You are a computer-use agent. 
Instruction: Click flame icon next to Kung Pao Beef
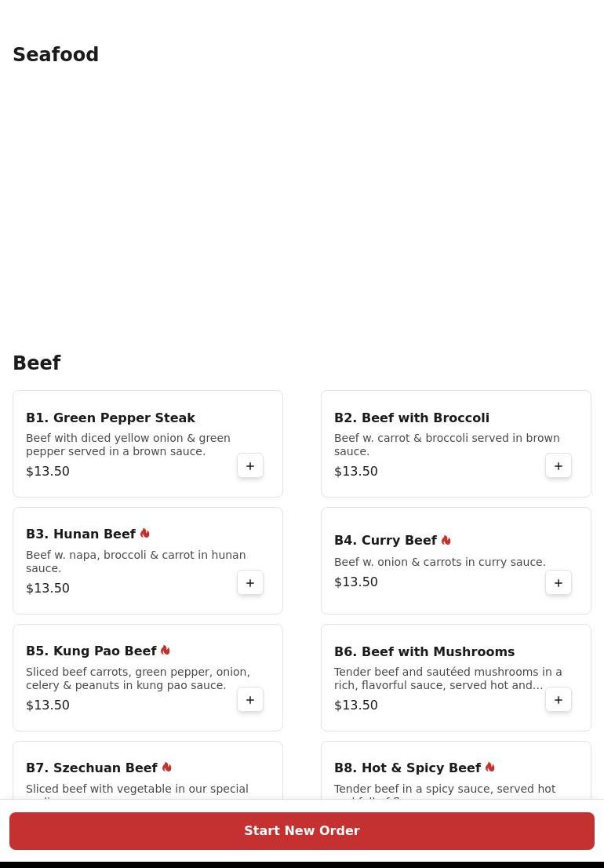click(166, 651)
